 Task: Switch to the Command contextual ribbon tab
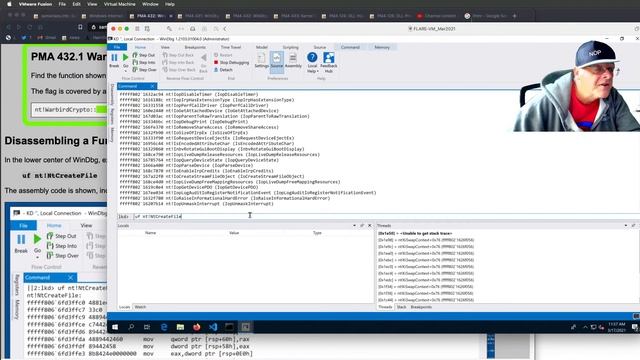point(350,47)
